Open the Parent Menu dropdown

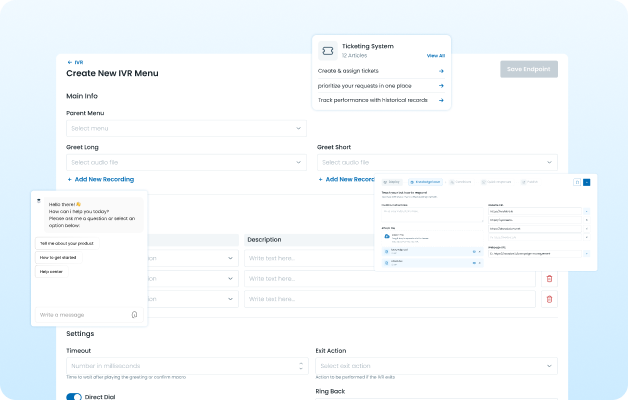[186, 128]
